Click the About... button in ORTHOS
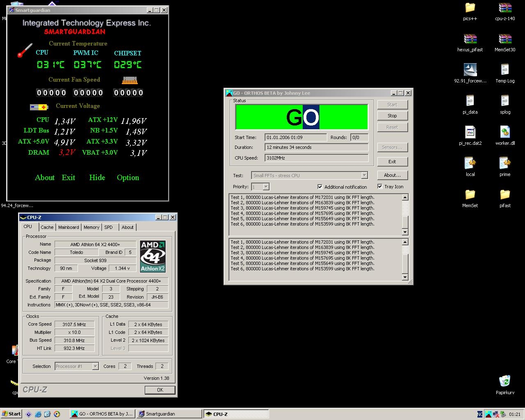 coord(392,175)
